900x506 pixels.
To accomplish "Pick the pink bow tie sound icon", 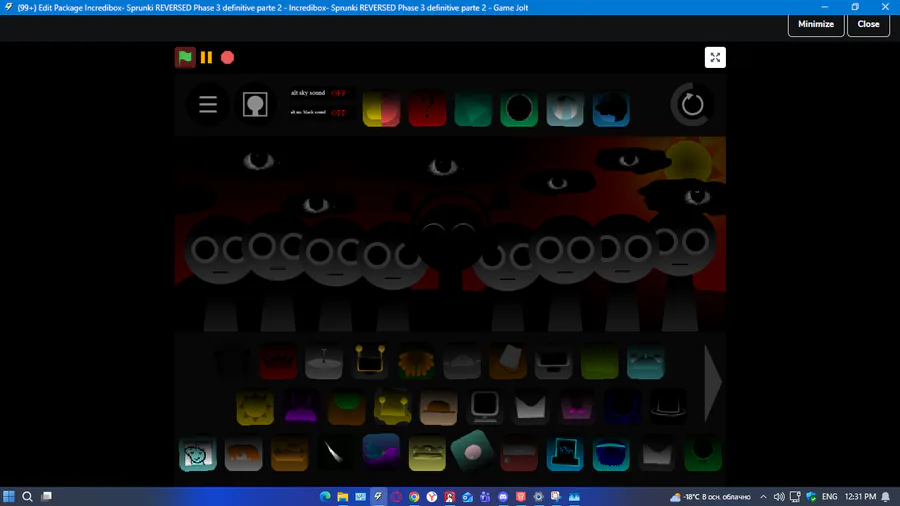I will pos(576,407).
